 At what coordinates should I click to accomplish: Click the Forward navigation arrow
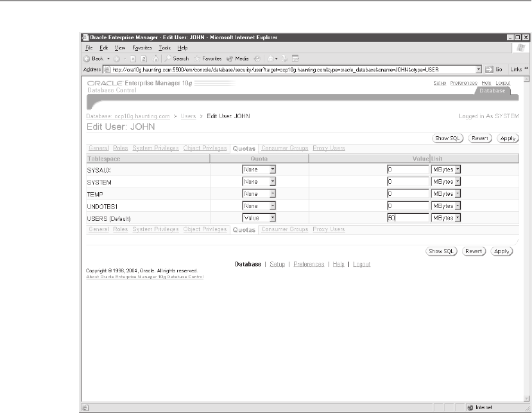tap(117, 58)
